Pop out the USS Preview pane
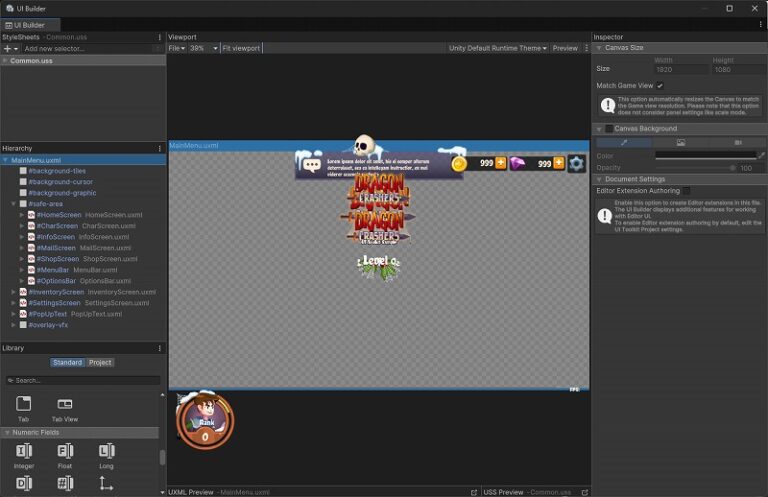 [x=585, y=492]
